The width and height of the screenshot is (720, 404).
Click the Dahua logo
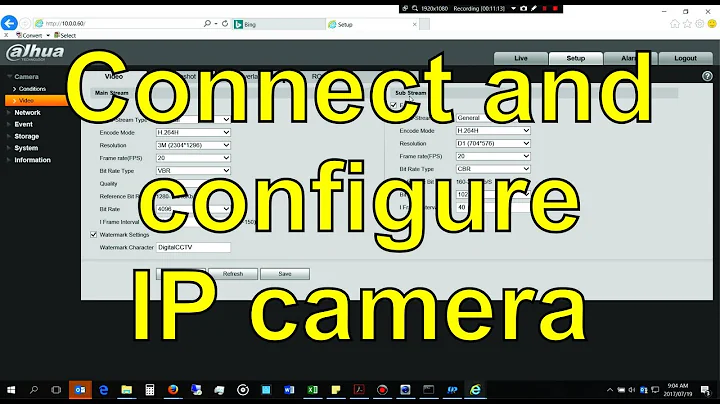click(35, 52)
